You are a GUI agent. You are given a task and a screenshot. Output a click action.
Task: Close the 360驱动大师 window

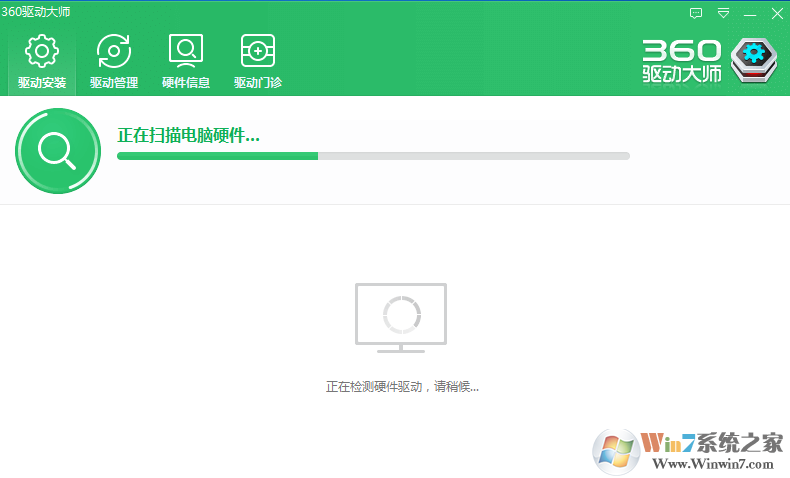(777, 14)
